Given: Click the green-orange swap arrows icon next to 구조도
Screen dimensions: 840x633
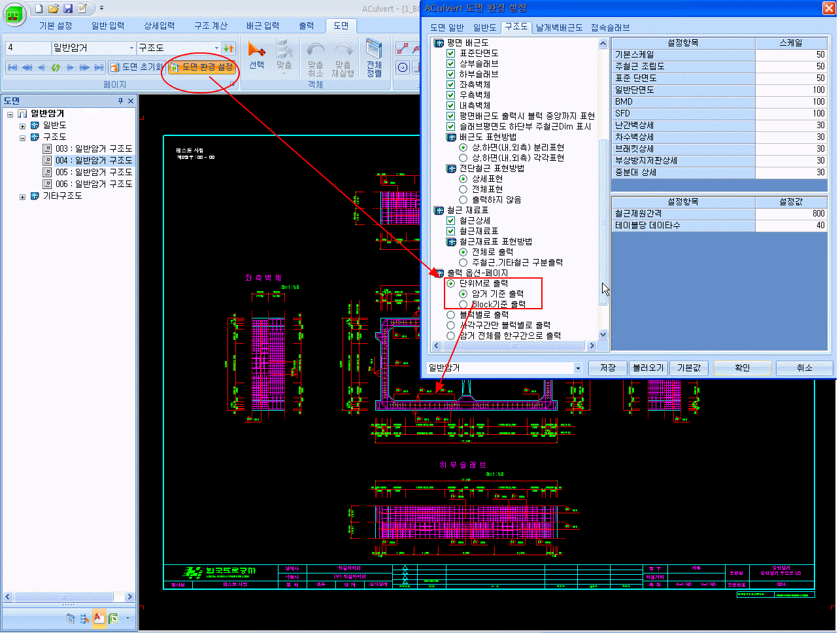Looking at the screenshot, I should pyautogui.click(x=228, y=48).
